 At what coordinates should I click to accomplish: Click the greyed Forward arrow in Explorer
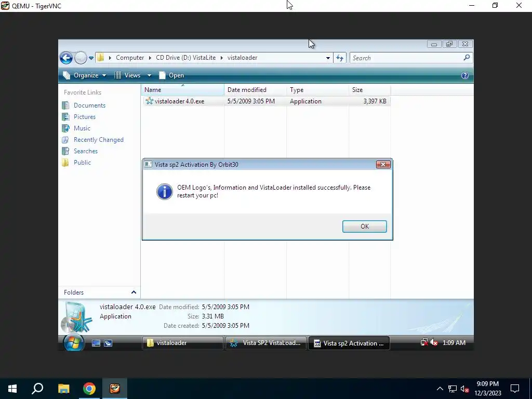[x=81, y=58]
